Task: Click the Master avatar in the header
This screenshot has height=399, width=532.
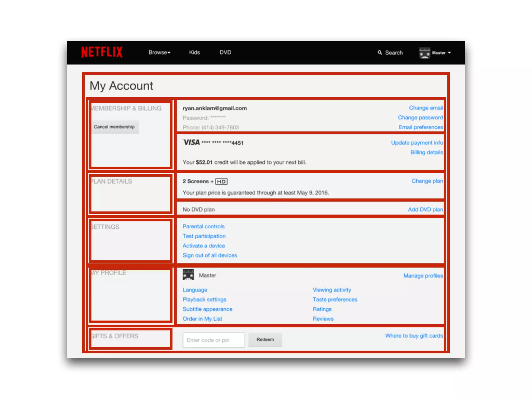Action: click(x=425, y=53)
